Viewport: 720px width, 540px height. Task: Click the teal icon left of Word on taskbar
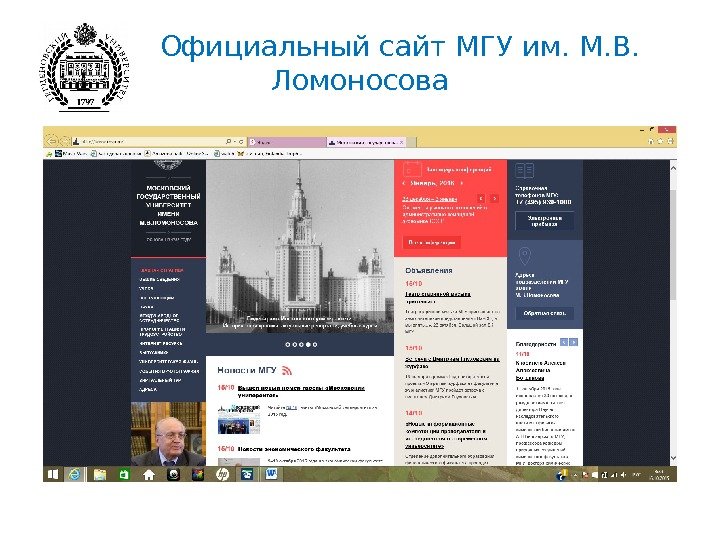[x=247, y=474]
